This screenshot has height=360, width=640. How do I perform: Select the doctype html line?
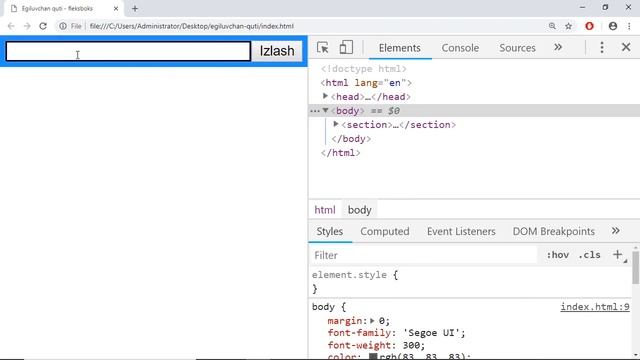tap(363, 69)
